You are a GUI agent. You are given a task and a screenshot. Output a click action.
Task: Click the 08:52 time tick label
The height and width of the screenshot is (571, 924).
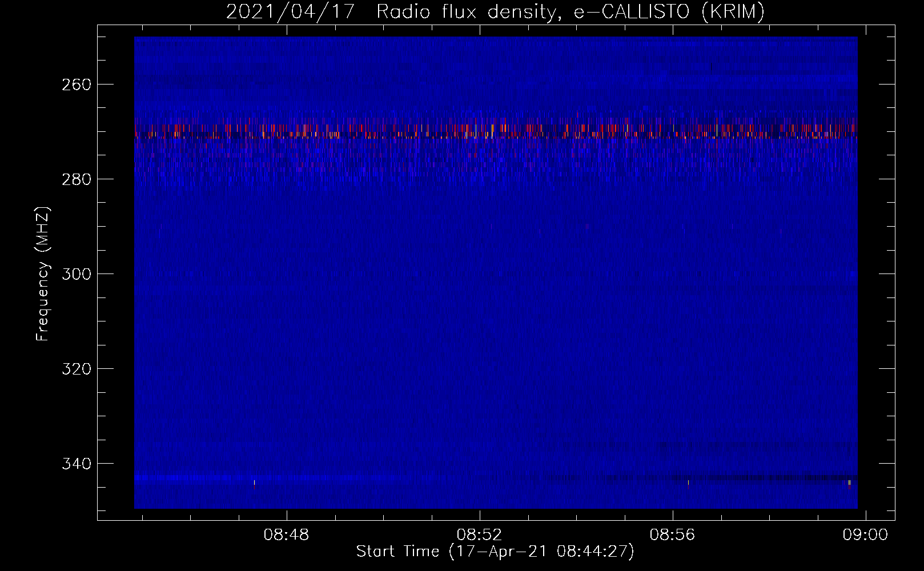479,535
